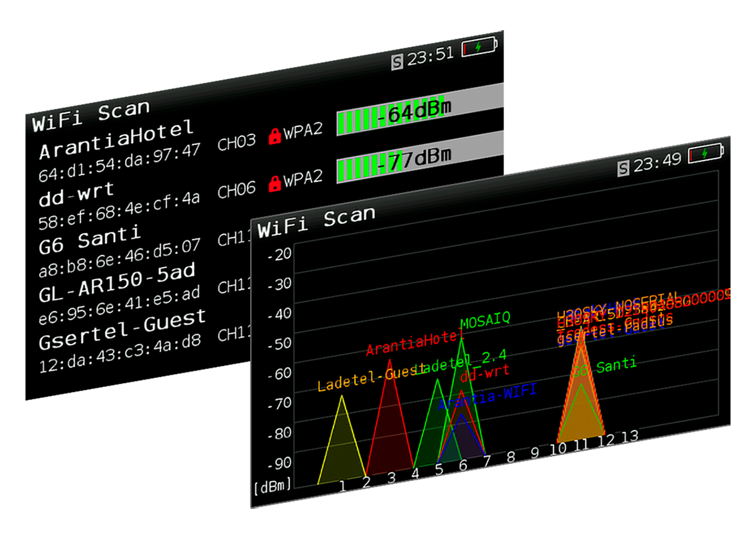
Task: Click the red lock icon on the ArantiaHotel row
Action: click(275, 136)
